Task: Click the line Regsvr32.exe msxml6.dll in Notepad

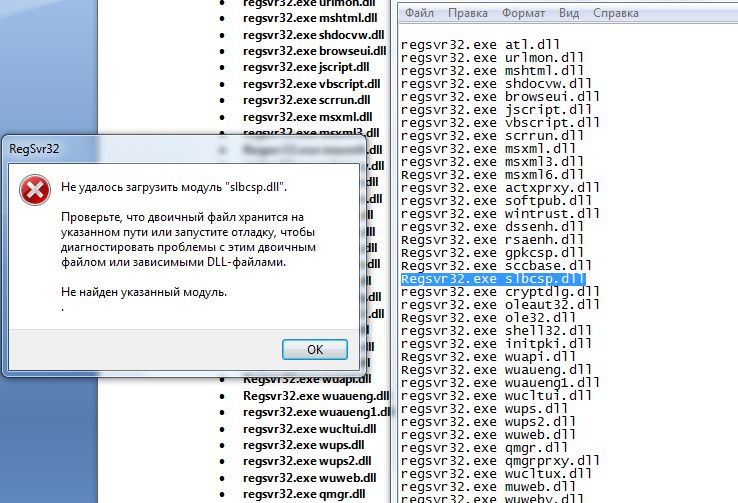Action: click(492, 175)
